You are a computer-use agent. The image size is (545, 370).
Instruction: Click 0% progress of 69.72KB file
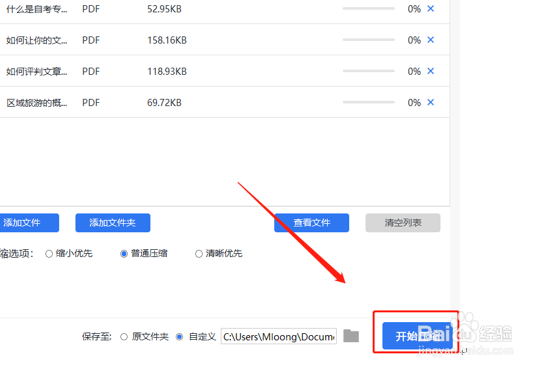pos(414,103)
